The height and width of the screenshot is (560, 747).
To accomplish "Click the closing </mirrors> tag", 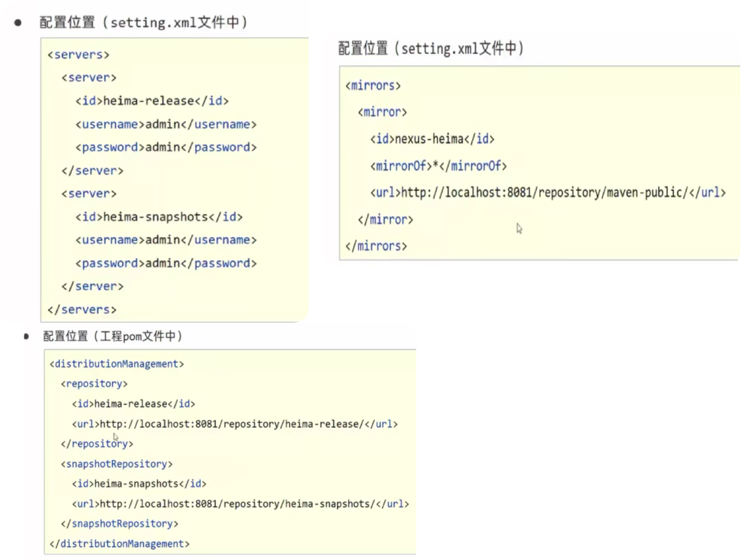I will click(x=376, y=247).
